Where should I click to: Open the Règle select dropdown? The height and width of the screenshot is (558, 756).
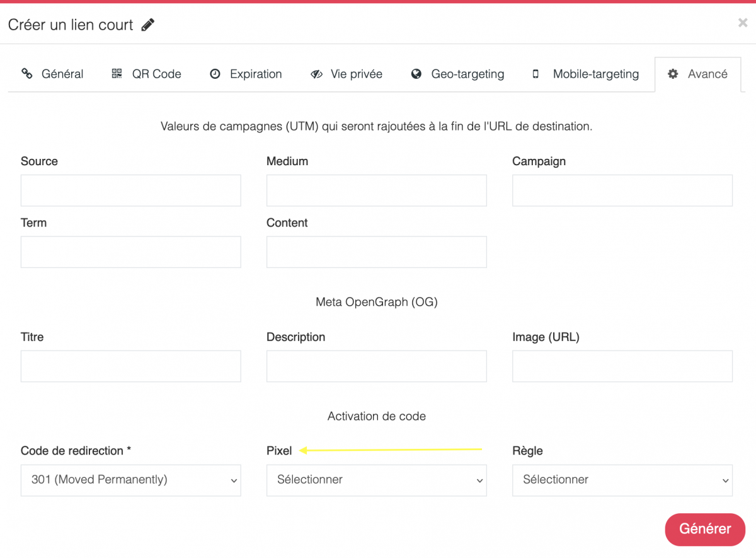(622, 480)
